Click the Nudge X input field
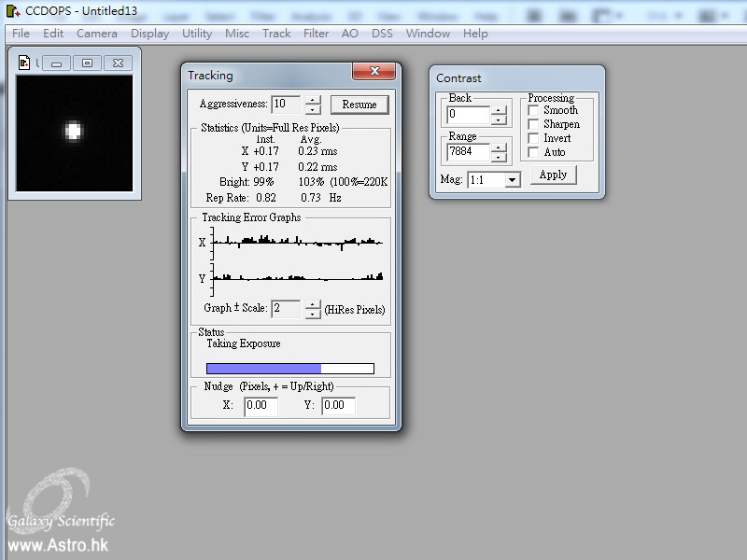 pyautogui.click(x=261, y=406)
